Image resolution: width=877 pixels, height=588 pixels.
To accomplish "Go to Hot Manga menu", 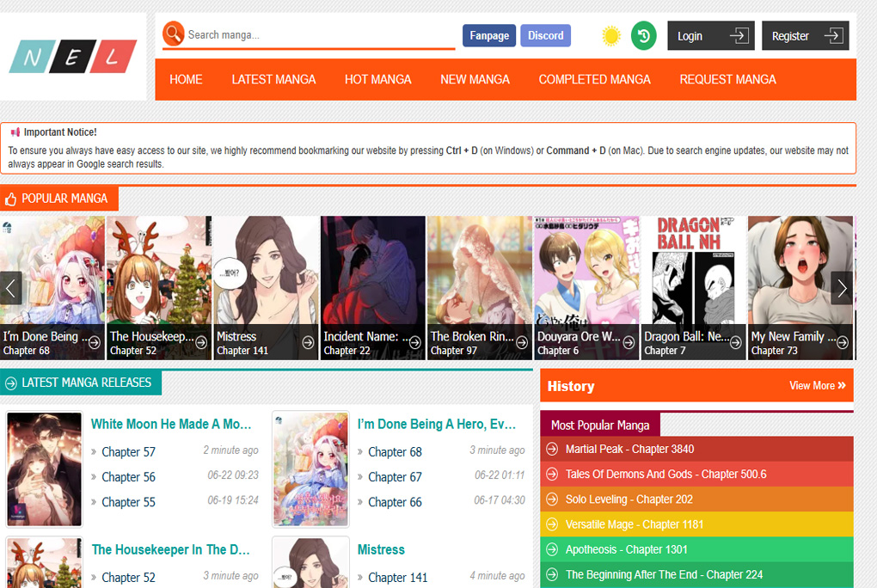I will click(x=377, y=79).
